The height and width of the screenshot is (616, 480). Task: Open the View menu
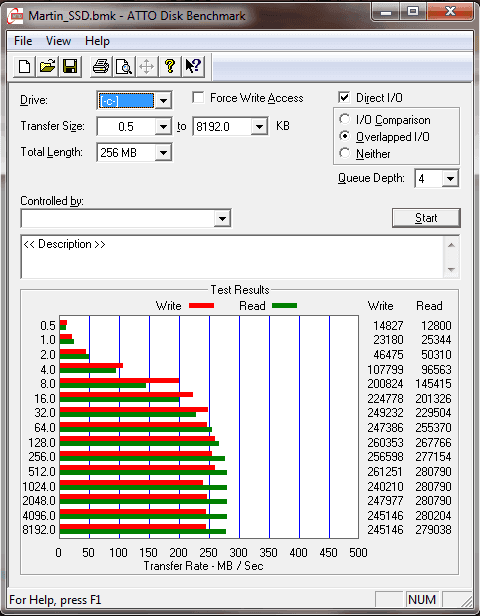click(58, 41)
